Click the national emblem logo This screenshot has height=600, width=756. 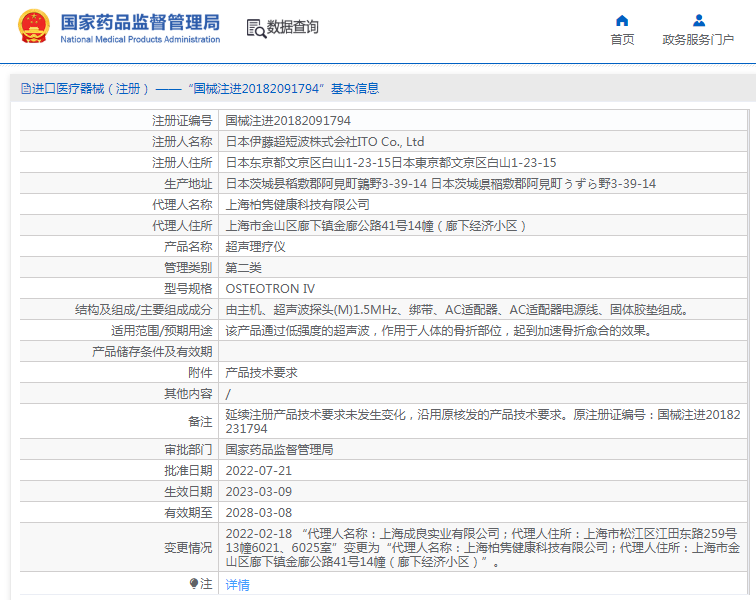click(34, 27)
